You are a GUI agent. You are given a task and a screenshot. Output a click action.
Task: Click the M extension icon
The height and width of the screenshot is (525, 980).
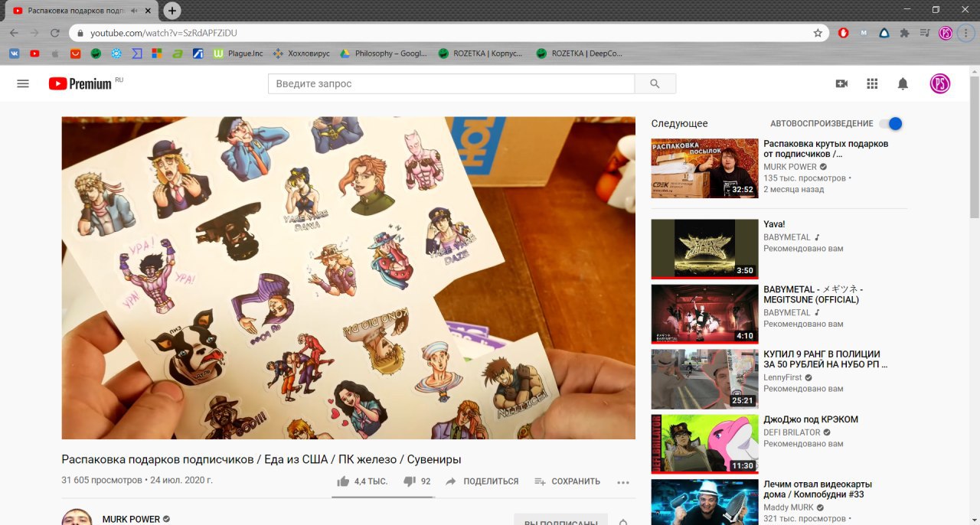(x=864, y=33)
